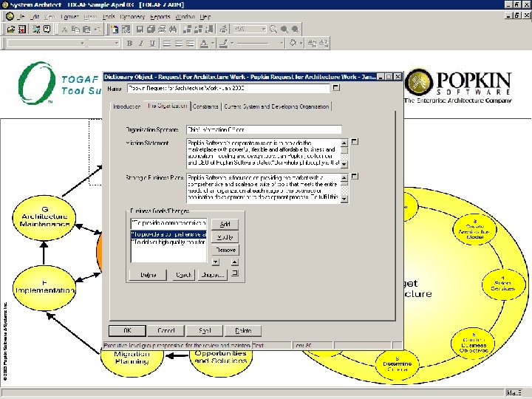The image size is (532, 399).
Task: Open the font color dropdown arrow
Action: pos(213,43)
